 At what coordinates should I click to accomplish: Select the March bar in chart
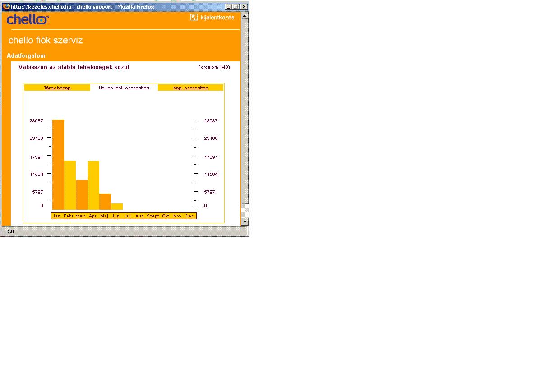[81, 194]
